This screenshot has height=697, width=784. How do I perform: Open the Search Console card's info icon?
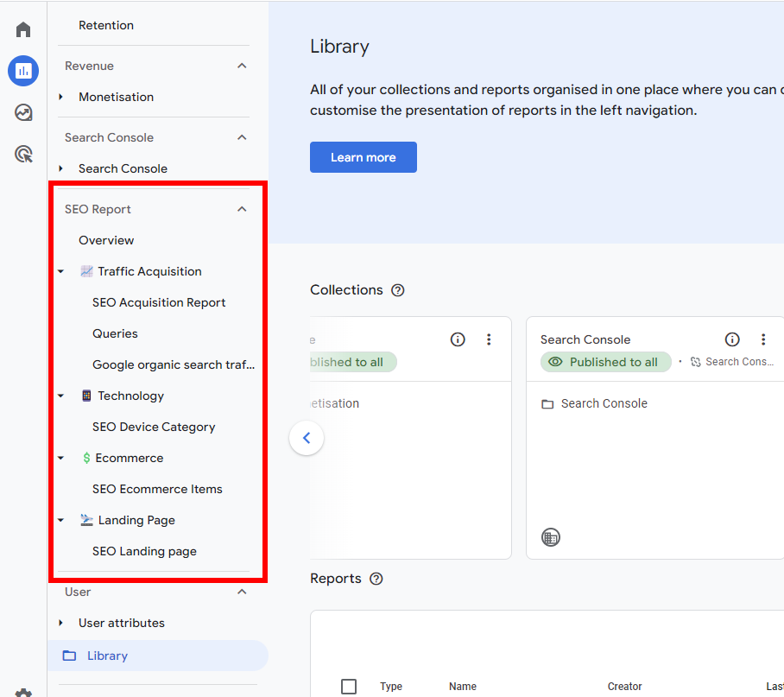click(x=732, y=339)
